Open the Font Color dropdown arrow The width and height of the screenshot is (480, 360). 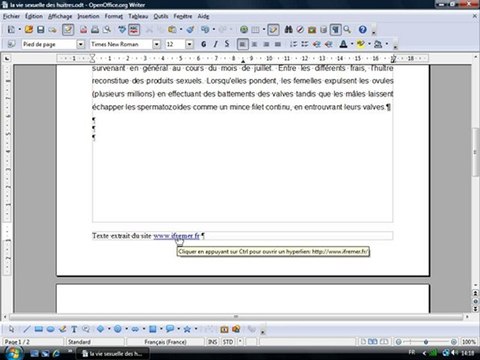pyautogui.click(x=352, y=44)
